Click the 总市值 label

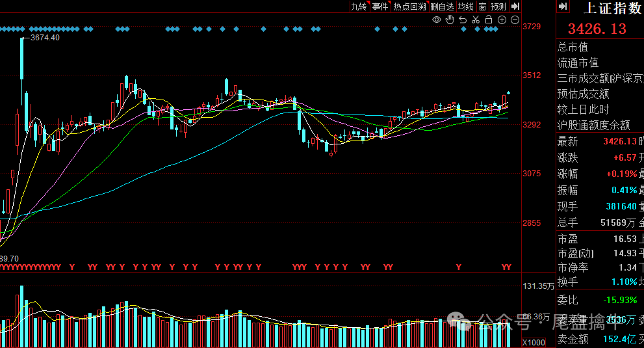click(573, 47)
